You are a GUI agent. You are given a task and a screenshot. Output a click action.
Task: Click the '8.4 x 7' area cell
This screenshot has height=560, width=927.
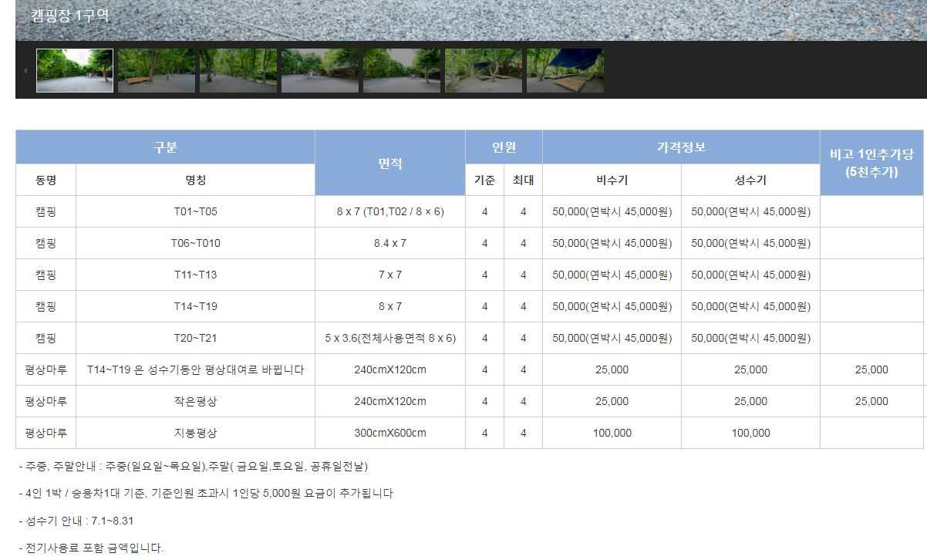(x=390, y=243)
